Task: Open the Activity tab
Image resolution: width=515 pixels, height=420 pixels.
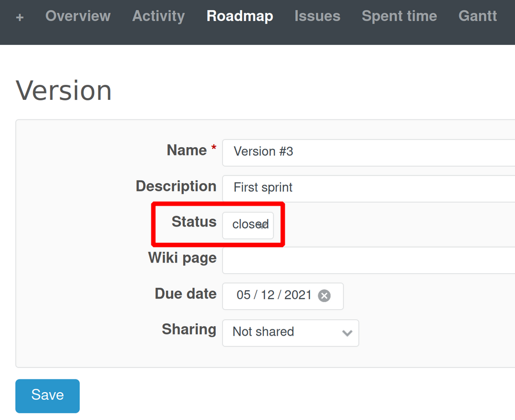Action: click(158, 16)
